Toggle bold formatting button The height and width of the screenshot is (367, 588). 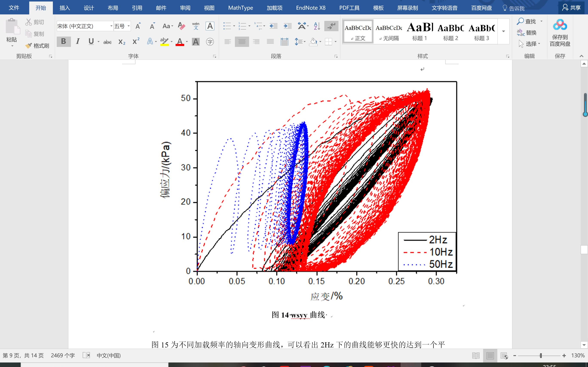[x=64, y=42]
